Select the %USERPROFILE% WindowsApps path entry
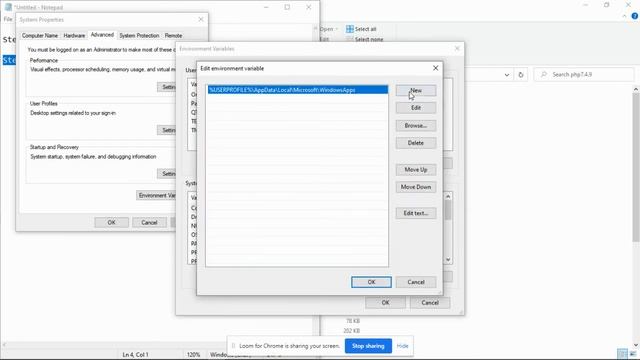 (x=298, y=90)
